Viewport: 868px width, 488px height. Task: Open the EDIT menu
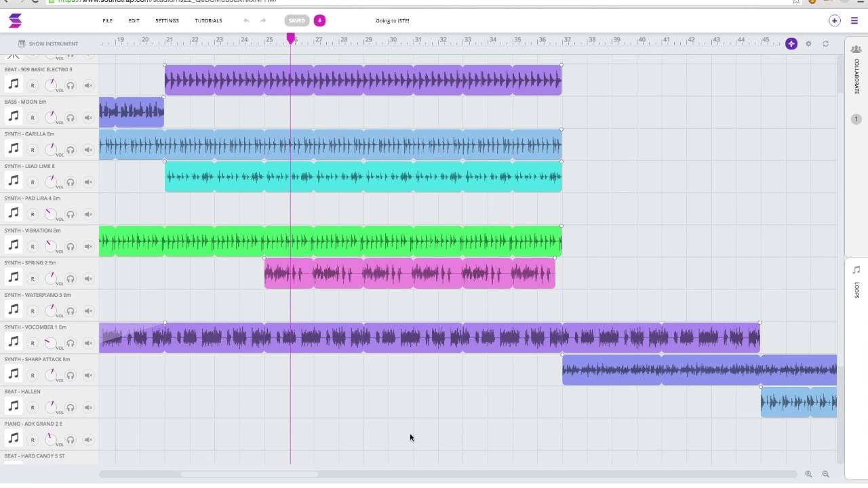(134, 21)
